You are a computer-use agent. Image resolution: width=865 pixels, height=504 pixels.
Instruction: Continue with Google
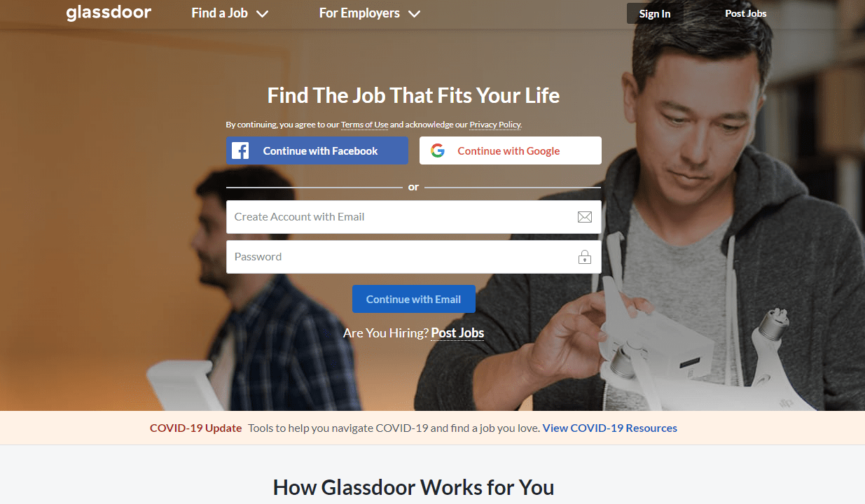[x=511, y=150]
